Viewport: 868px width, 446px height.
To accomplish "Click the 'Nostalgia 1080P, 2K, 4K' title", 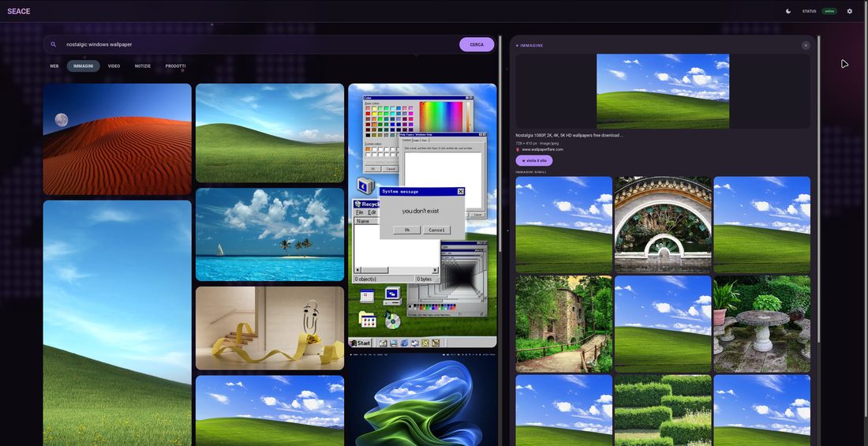I will tap(569, 135).
